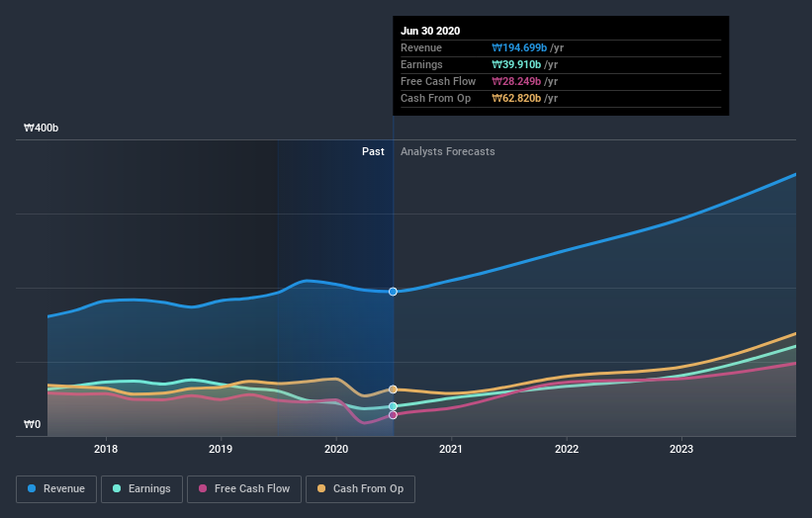Click the ₩0 y-axis label
The width and height of the screenshot is (812, 518).
pos(32,424)
